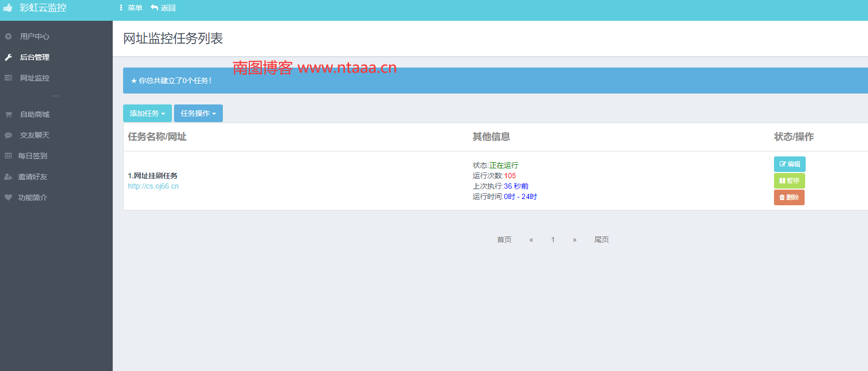
Task: Select 后台管理 in the sidebar
Action: [x=35, y=57]
